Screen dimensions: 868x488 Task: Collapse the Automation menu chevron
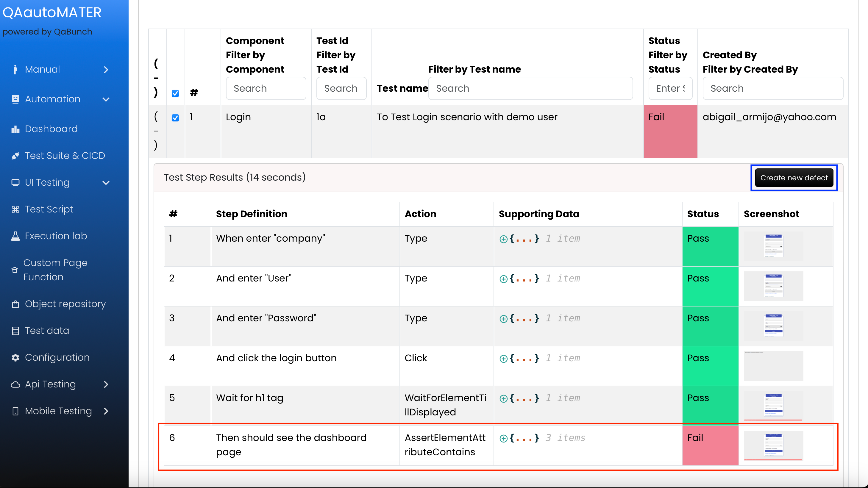(106, 99)
